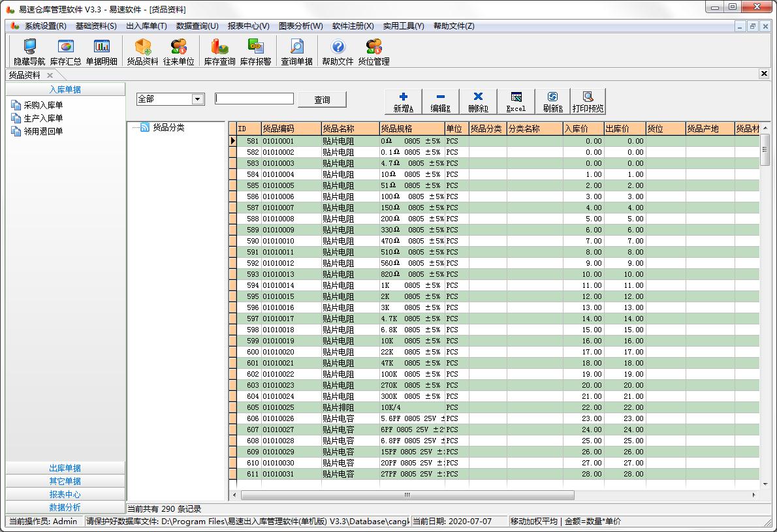Open the 全部 filter dropdown

click(x=198, y=99)
